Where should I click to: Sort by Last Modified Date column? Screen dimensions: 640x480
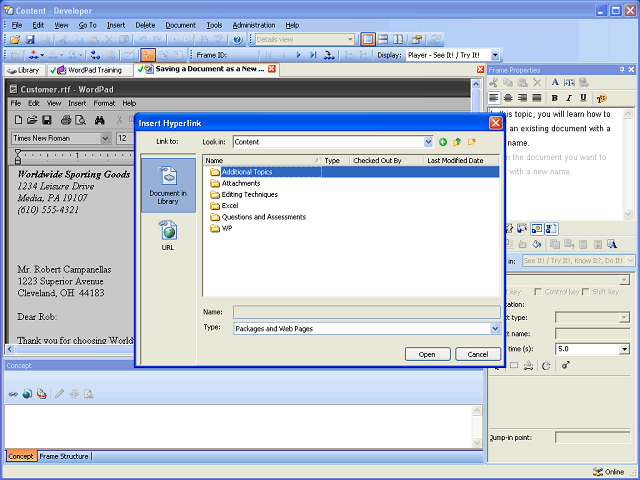(461, 161)
